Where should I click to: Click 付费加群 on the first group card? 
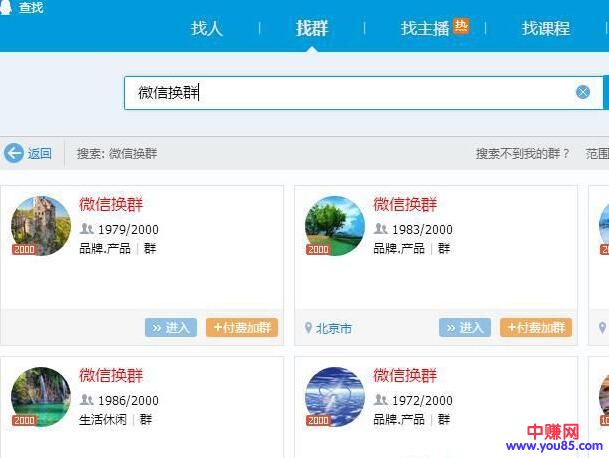(x=242, y=328)
